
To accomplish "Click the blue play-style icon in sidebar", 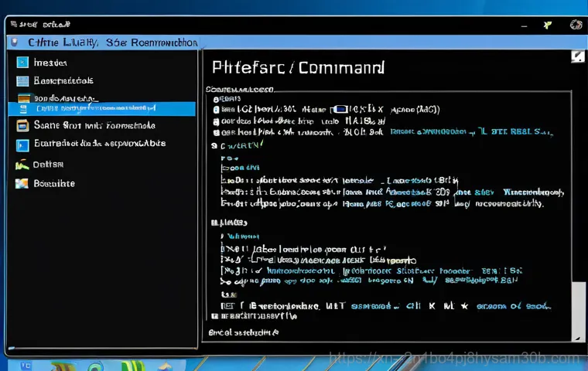I will coord(22,145).
